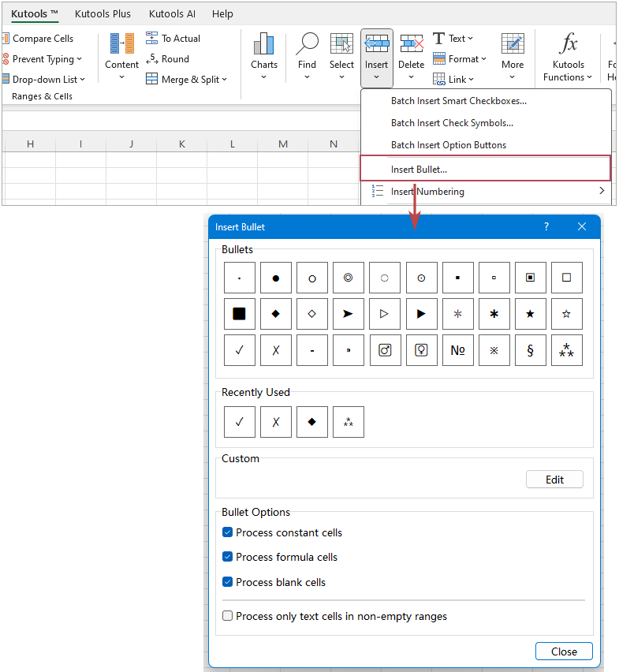Select the reference mark ※ bullet

494,350
